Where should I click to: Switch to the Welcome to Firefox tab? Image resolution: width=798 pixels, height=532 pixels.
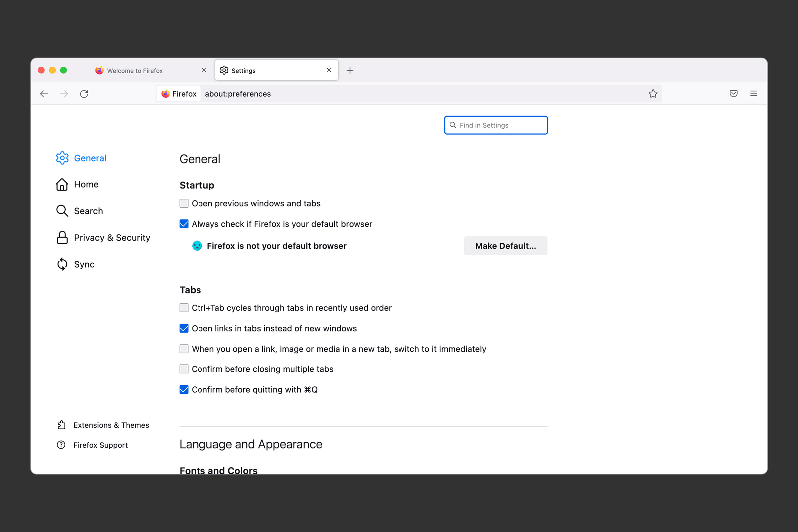click(135, 71)
